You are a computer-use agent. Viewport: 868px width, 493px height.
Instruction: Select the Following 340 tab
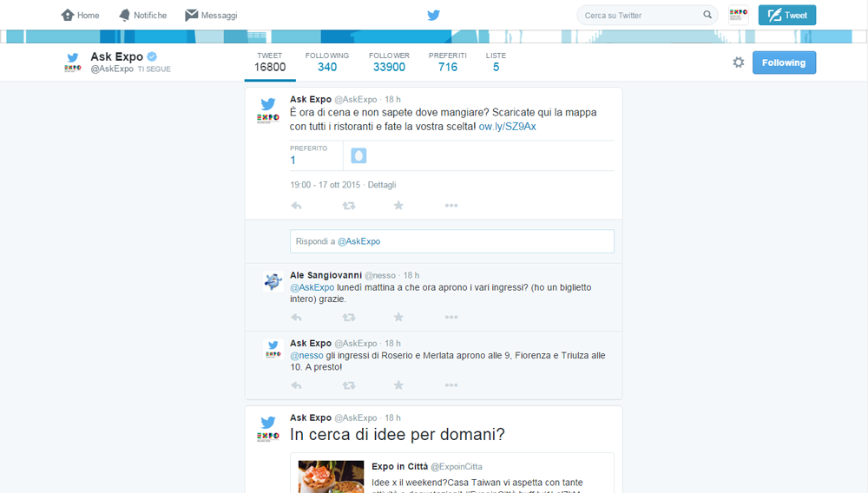click(x=327, y=62)
